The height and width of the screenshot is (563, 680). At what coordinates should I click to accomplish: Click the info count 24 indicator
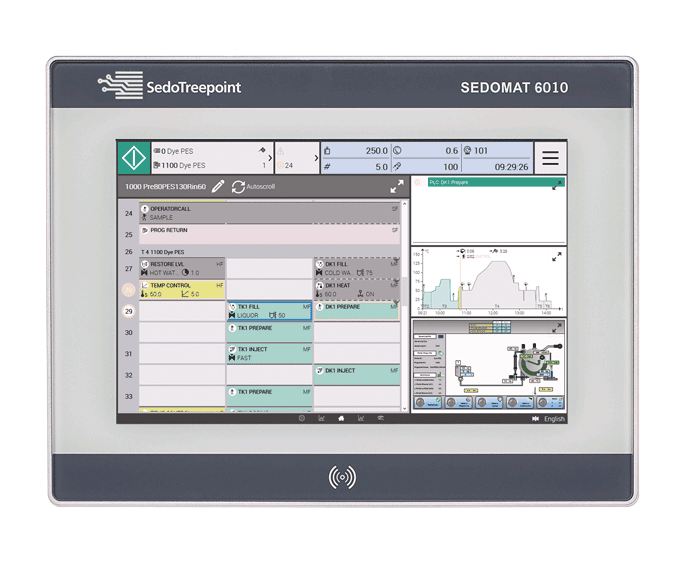[285, 165]
